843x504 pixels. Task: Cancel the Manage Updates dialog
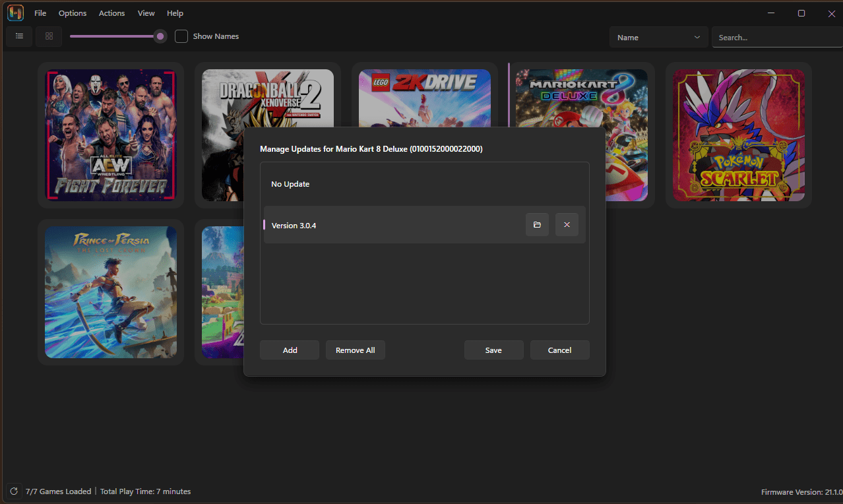click(559, 350)
